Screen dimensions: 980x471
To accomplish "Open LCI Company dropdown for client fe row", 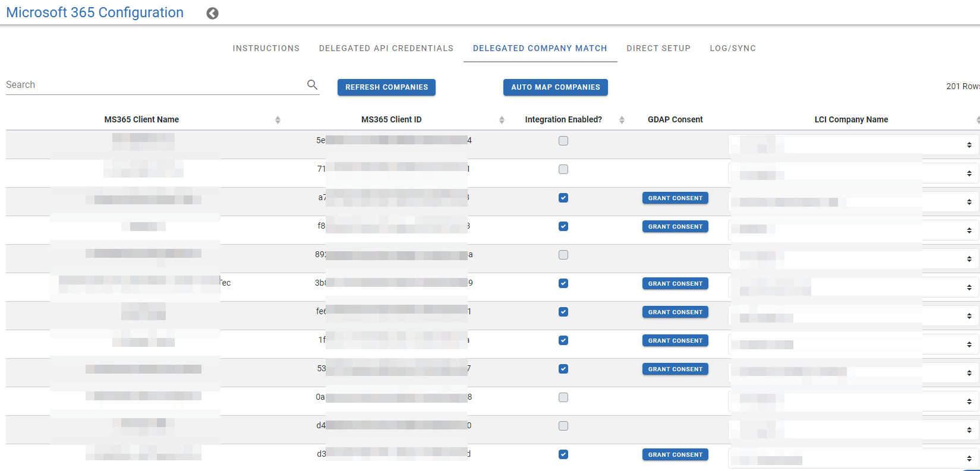I will (x=853, y=316).
